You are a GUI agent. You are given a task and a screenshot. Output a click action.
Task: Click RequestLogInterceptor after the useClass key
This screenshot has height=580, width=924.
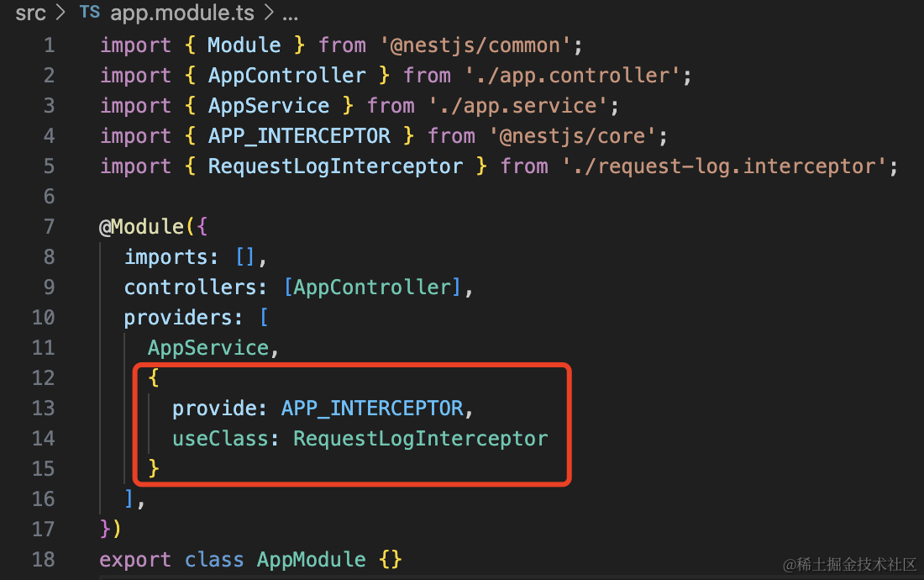pos(420,439)
